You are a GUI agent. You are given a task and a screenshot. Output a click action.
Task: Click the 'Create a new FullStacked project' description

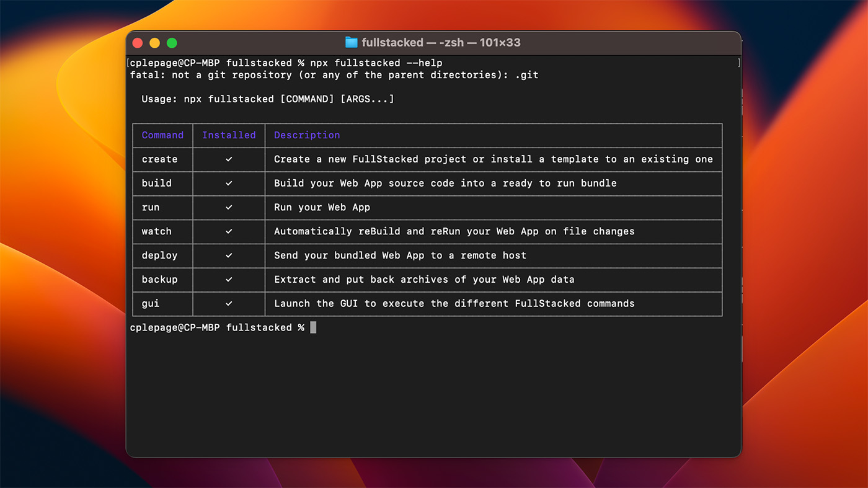click(494, 159)
